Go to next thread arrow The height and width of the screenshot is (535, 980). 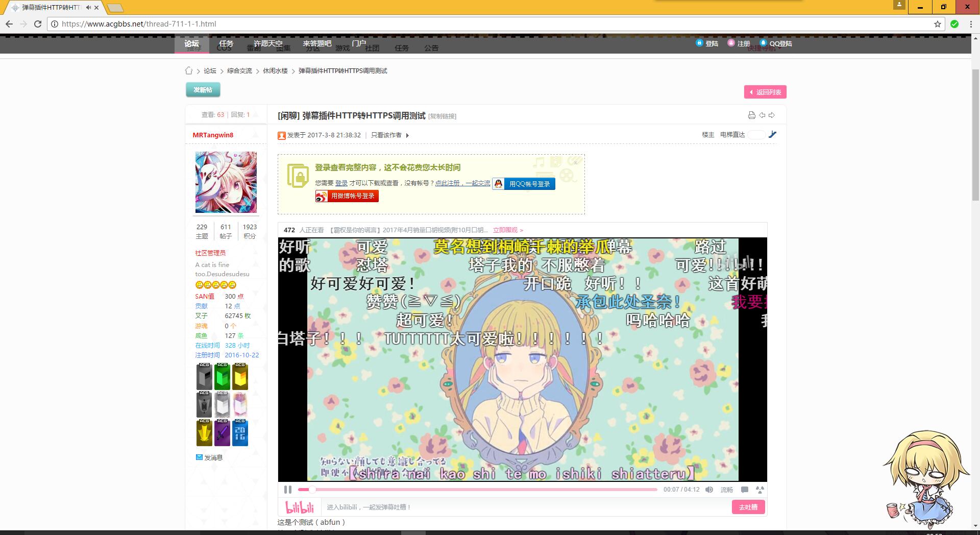(x=772, y=115)
